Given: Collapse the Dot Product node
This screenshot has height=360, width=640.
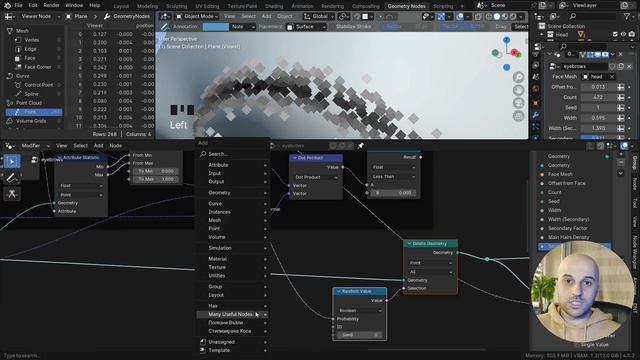Looking at the screenshot, I should coord(295,158).
